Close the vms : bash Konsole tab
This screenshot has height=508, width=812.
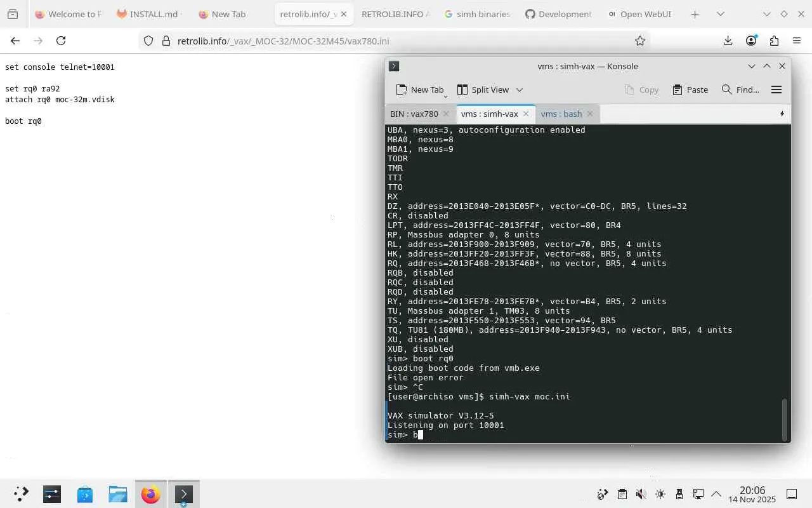point(590,114)
